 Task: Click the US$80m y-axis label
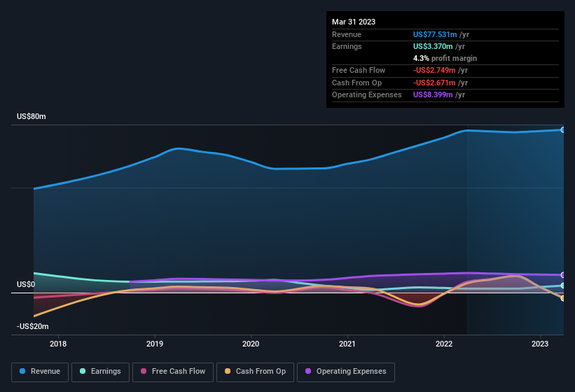32,116
